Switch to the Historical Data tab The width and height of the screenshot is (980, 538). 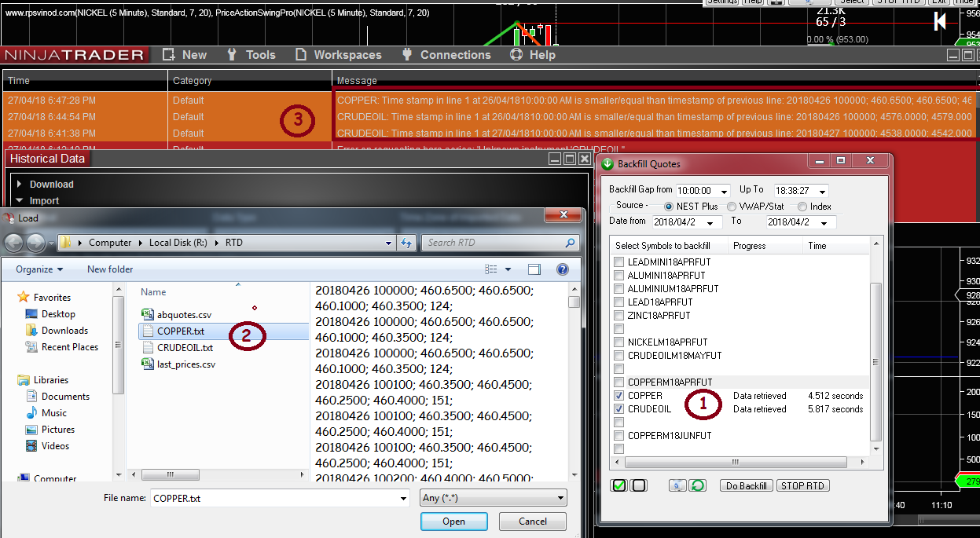click(x=47, y=159)
